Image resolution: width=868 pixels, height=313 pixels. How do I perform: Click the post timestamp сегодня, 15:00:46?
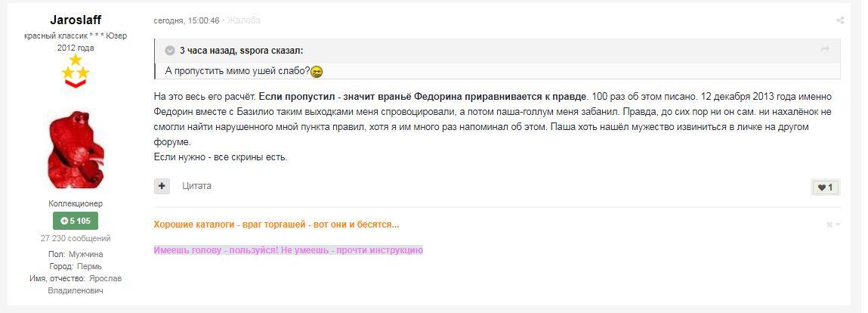pyautogui.click(x=187, y=20)
